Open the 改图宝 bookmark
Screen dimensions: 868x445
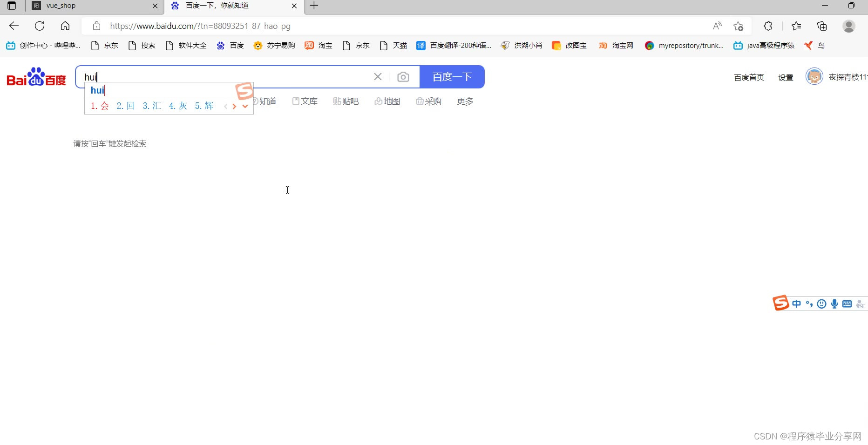point(569,45)
